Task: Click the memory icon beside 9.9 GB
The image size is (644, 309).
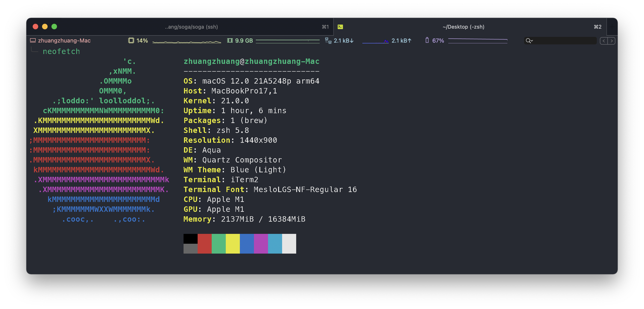Action: pyautogui.click(x=230, y=41)
